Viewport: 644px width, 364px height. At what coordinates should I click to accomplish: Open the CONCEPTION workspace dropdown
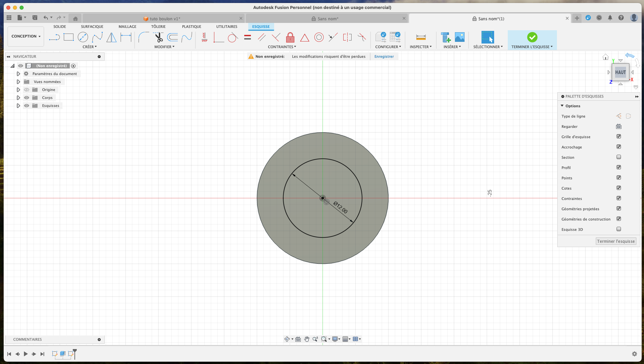coord(26,36)
